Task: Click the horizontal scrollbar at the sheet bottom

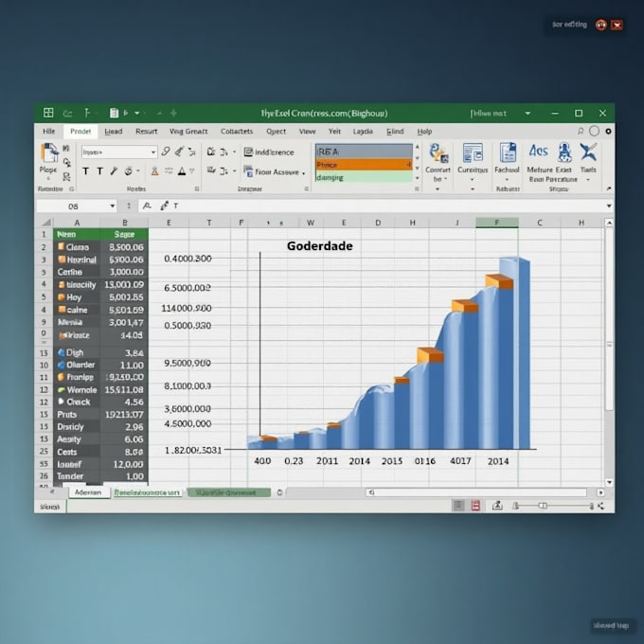Action: click(x=476, y=492)
